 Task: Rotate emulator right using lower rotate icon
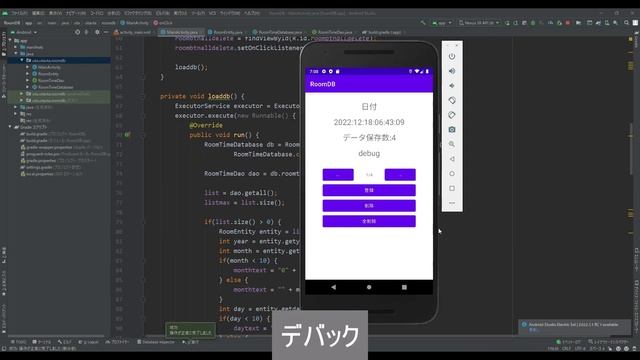(x=452, y=115)
